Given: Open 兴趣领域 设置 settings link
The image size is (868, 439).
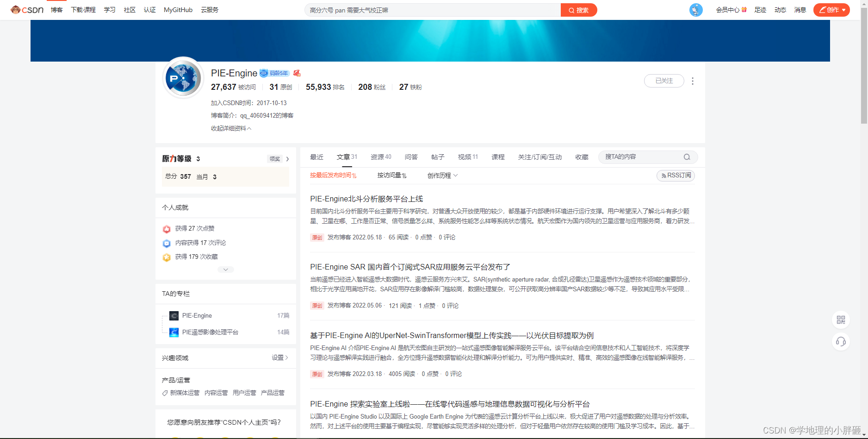Looking at the screenshot, I should click(280, 357).
